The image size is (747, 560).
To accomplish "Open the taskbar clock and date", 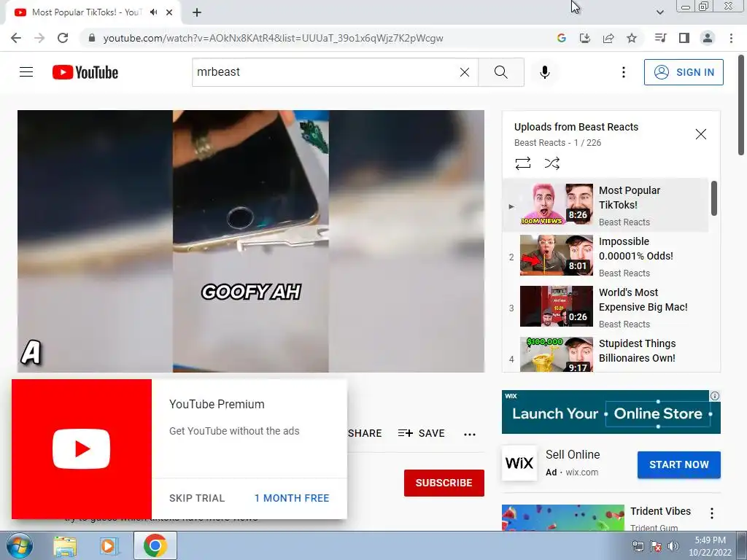I will click(x=710, y=546).
